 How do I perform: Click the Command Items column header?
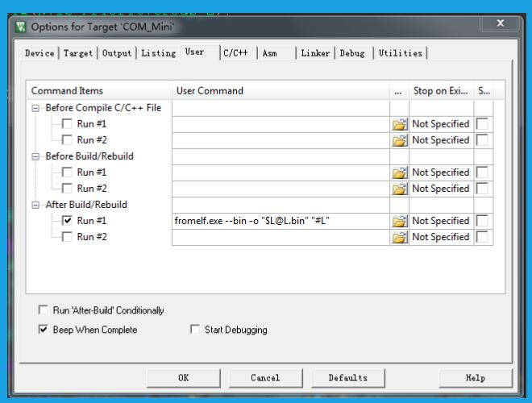pos(99,90)
